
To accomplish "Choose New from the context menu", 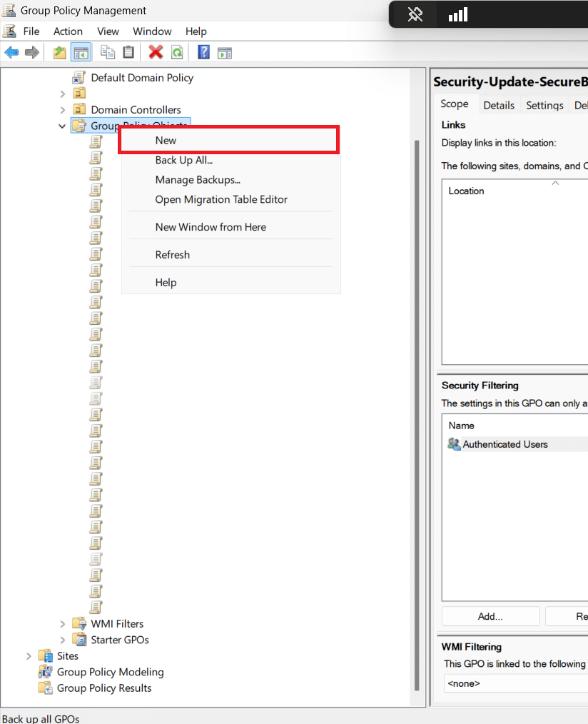I will (x=166, y=141).
